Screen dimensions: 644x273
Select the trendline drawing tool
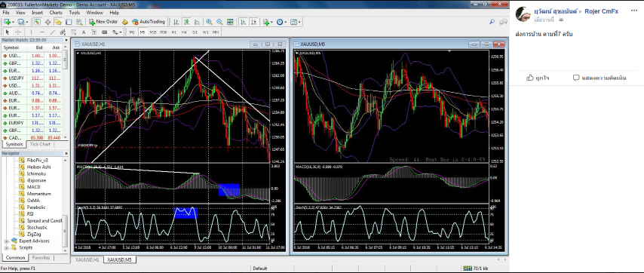pos(52,32)
